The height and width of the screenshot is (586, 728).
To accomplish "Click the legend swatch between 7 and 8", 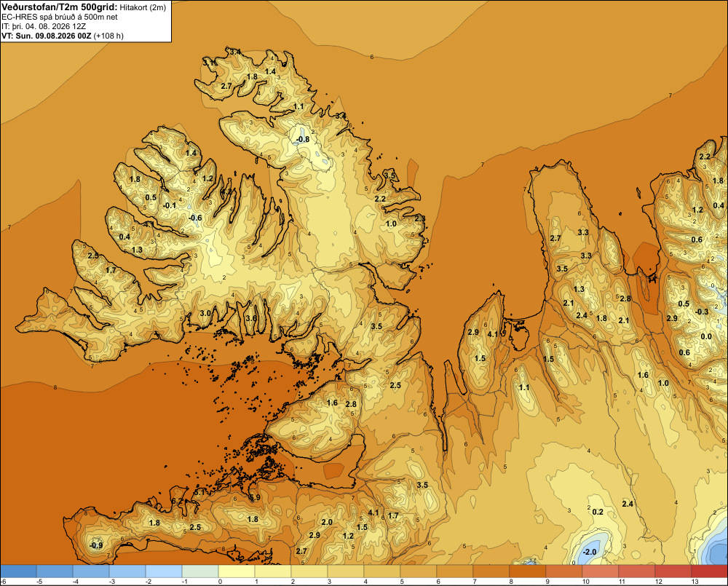I will tap(491, 571).
